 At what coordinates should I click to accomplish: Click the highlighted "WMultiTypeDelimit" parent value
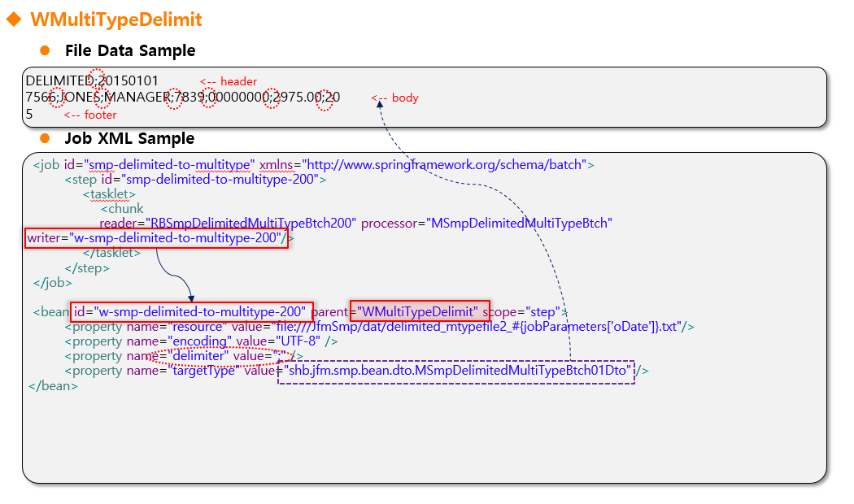[420, 311]
